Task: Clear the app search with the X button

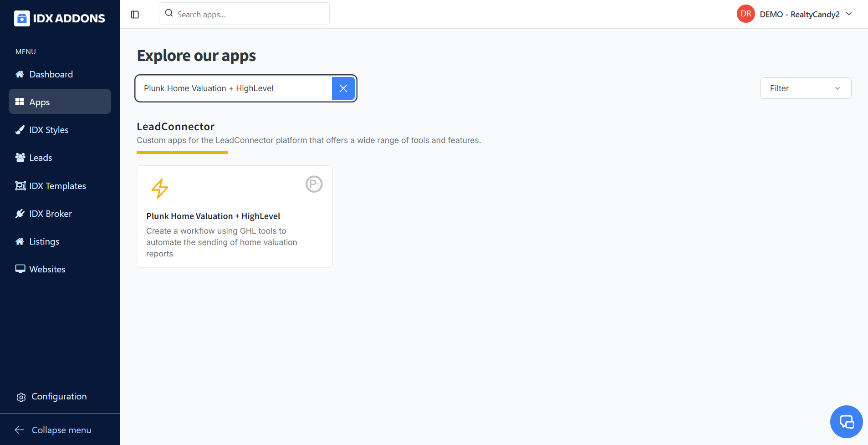Action: click(x=343, y=88)
